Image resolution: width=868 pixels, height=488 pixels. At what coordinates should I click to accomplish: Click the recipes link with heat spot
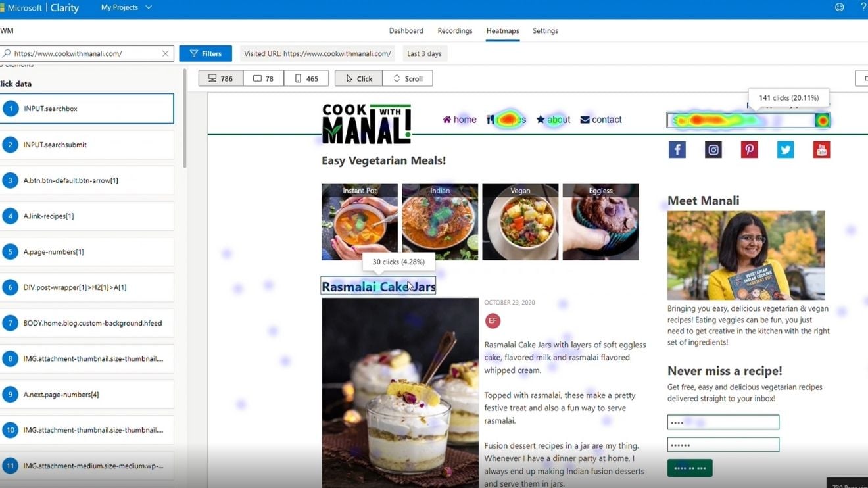tap(506, 120)
